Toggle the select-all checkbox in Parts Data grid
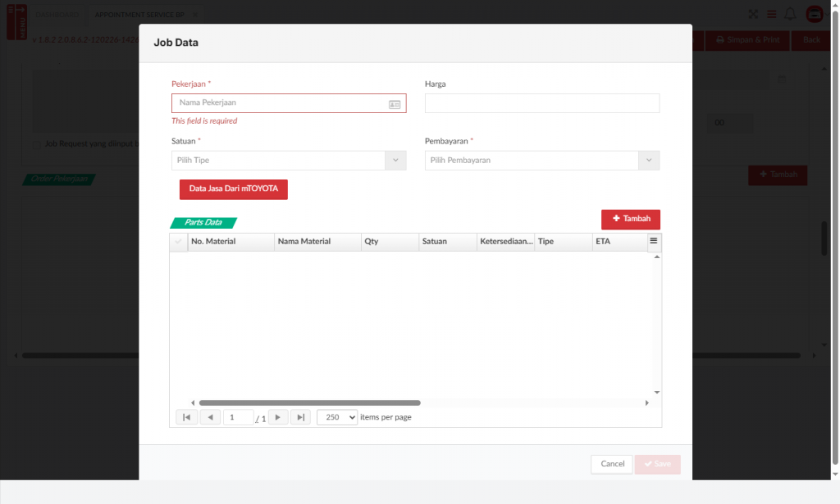 pyautogui.click(x=178, y=242)
